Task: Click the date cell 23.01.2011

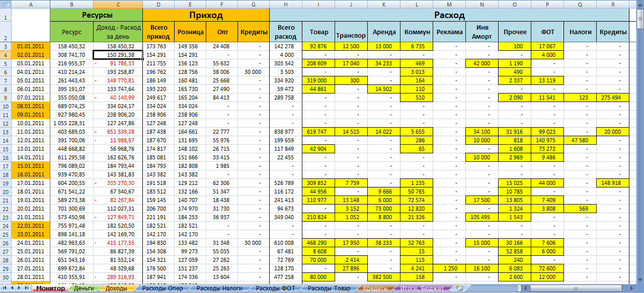Action: [x=31, y=234]
